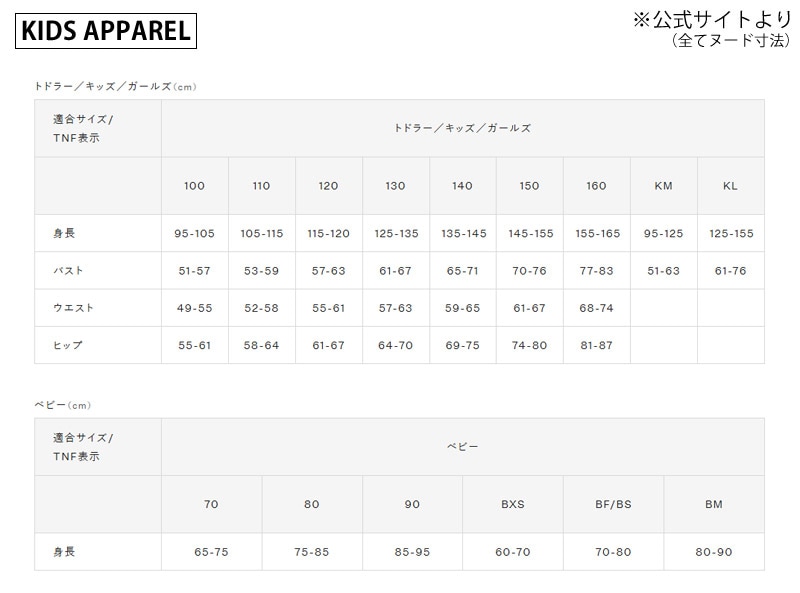800x593 pixels.
Task: Click the ヒップ row label
Action: [x=68, y=345]
